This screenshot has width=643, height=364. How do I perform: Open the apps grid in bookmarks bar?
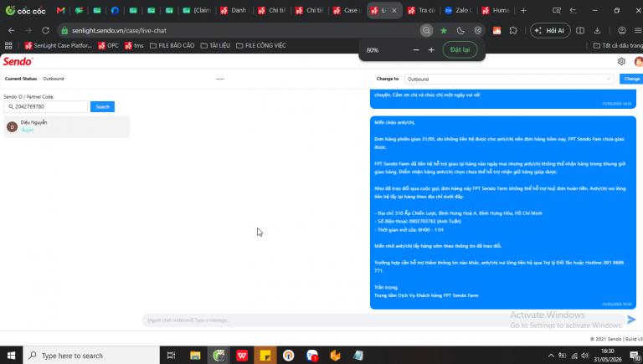click(8, 45)
